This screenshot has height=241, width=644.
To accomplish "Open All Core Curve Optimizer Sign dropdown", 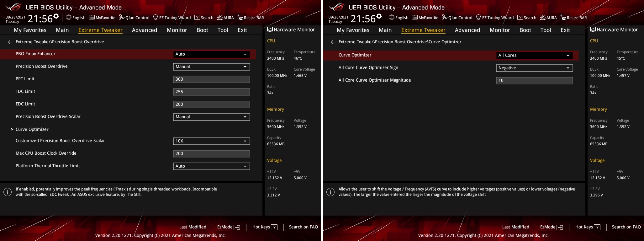I will click(x=535, y=68).
